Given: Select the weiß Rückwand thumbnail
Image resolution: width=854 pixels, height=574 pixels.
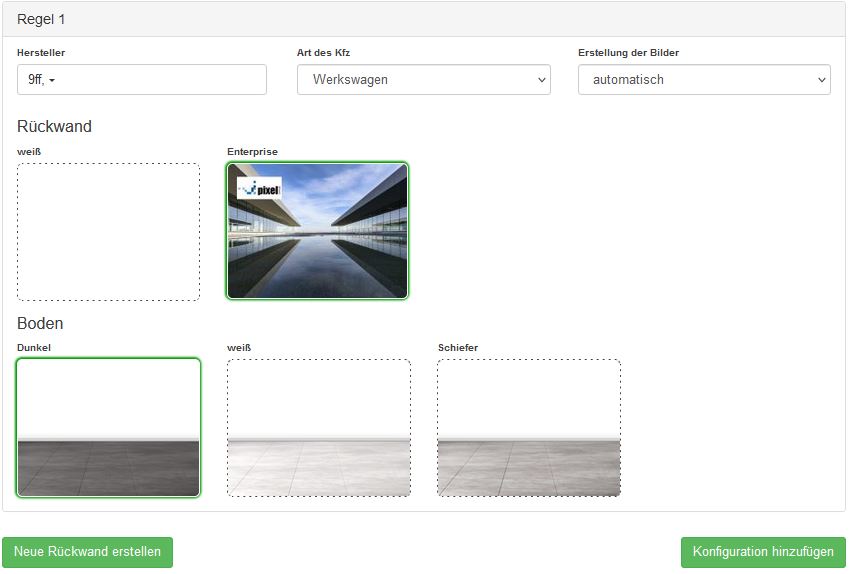Looking at the screenshot, I should [x=108, y=232].
